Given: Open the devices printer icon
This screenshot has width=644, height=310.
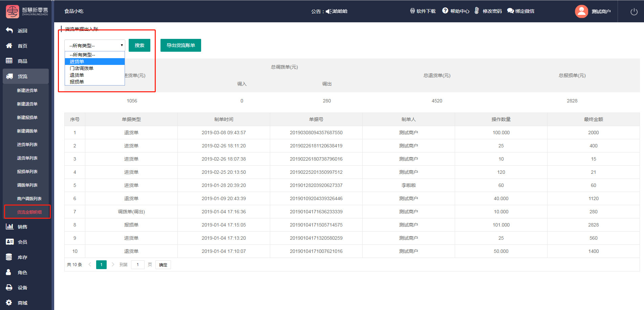Looking at the screenshot, I should pos(9,287).
